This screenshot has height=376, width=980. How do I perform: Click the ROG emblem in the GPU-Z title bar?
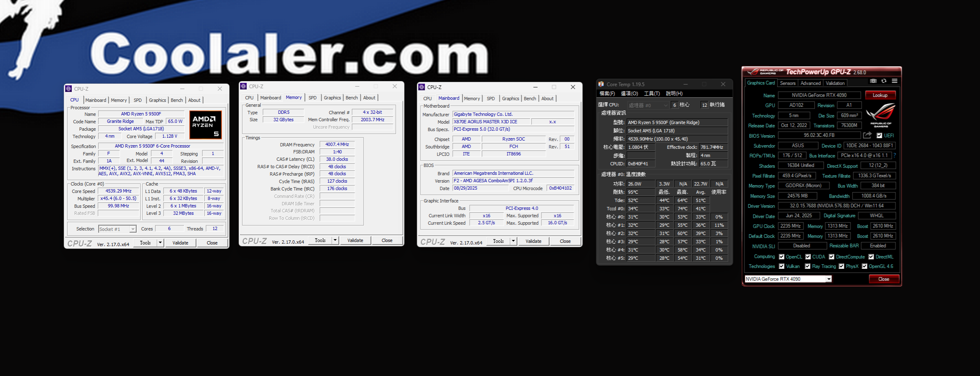754,72
